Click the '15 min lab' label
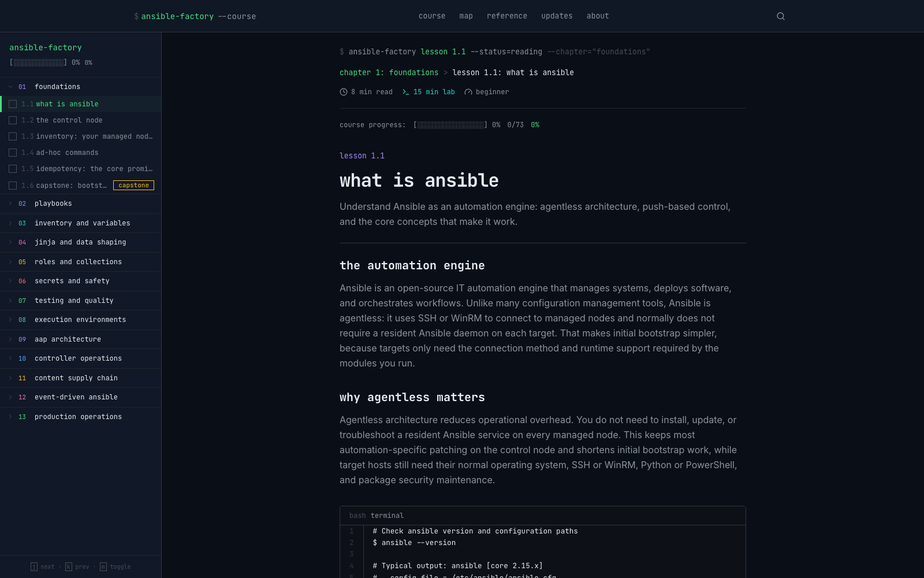The width and height of the screenshot is (924, 578). click(434, 92)
